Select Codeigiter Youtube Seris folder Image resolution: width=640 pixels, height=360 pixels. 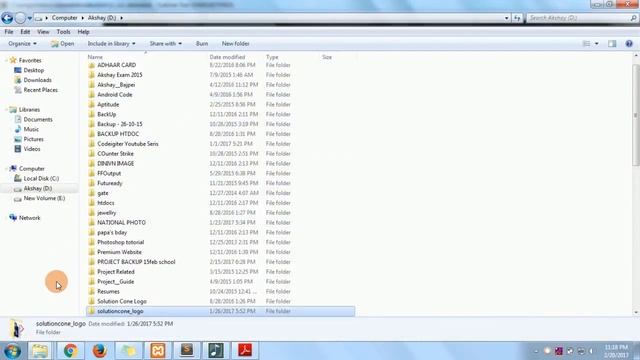(x=128, y=144)
